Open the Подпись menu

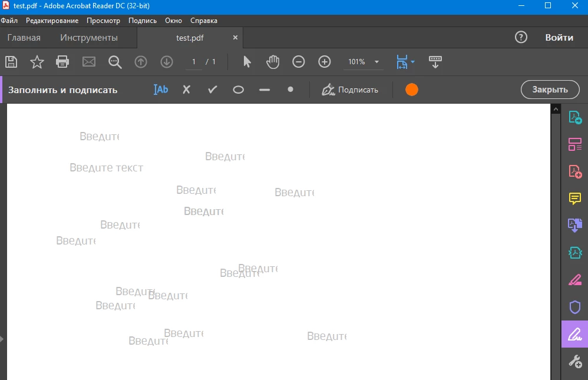point(143,21)
